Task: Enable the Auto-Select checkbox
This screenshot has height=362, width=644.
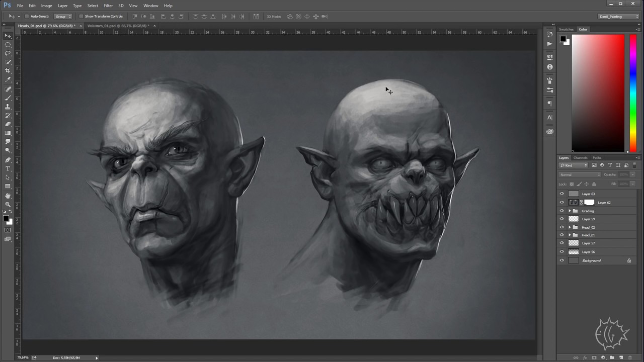Action: [x=27, y=17]
